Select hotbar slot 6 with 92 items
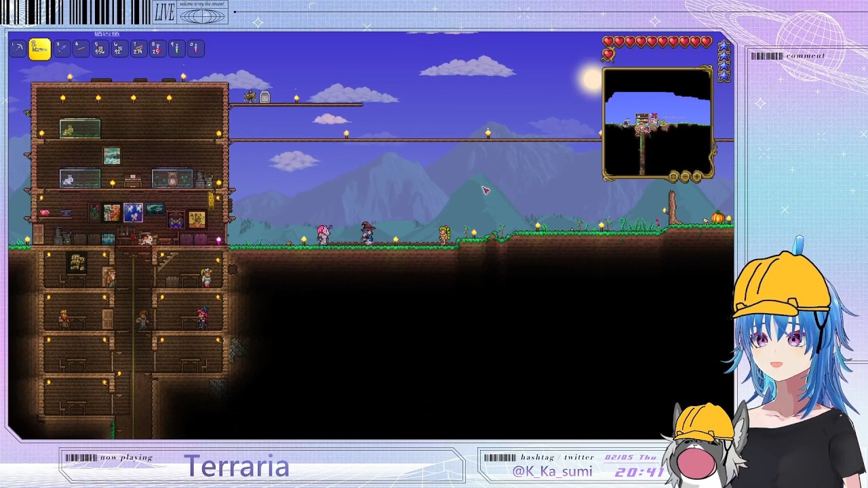Screen dimensions: 868x488 click(119, 49)
